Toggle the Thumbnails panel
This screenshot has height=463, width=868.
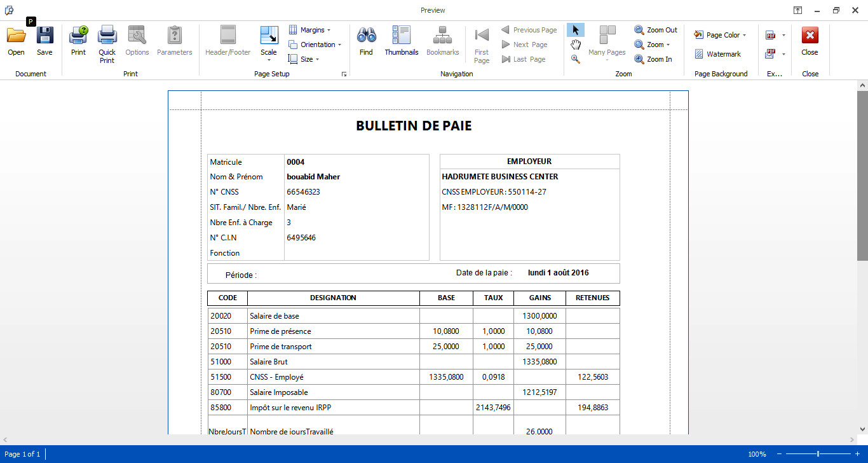(x=402, y=41)
